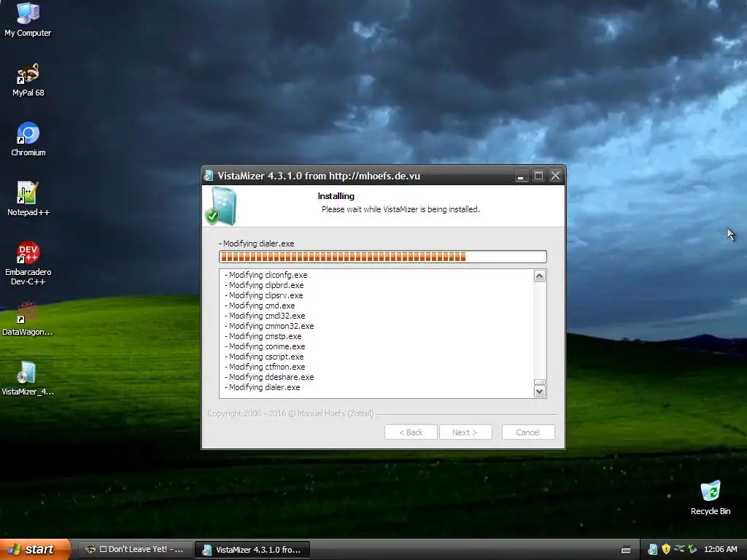
Task: Click the log scrollbar down arrow
Action: pos(539,392)
